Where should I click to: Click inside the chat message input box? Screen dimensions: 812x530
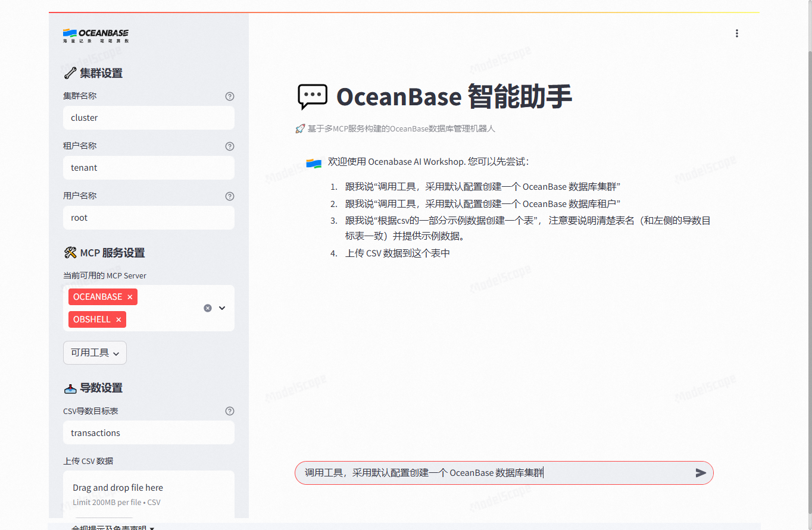pos(476,472)
